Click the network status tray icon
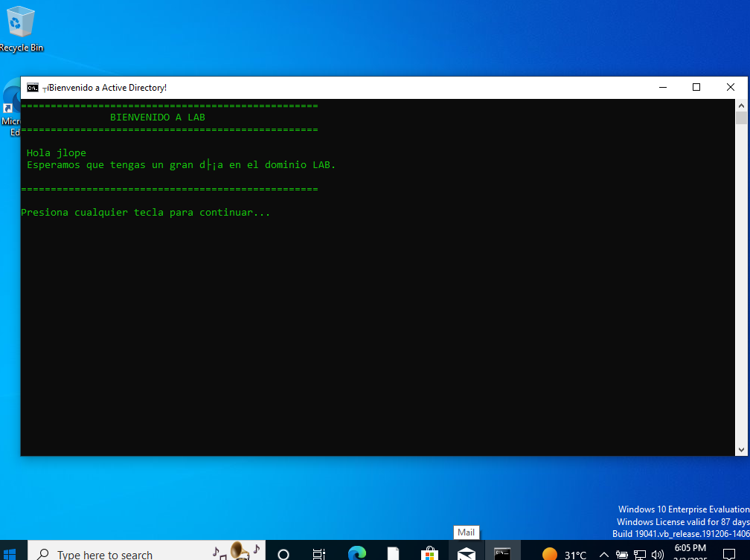This screenshot has width=750, height=560. (640, 555)
